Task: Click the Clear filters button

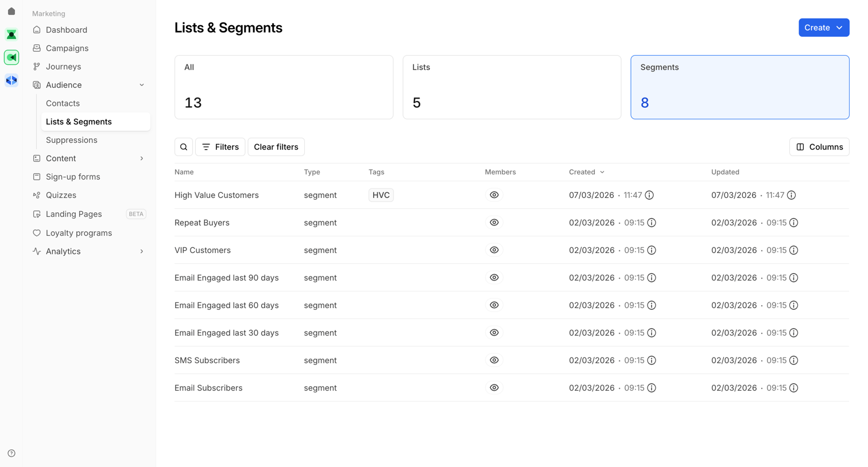Action: pos(276,147)
